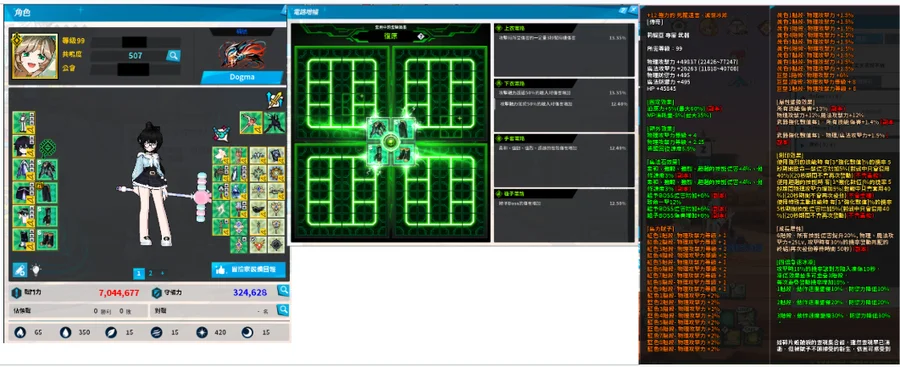Click the help icon beside 復原 in circuit window

(421, 36)
